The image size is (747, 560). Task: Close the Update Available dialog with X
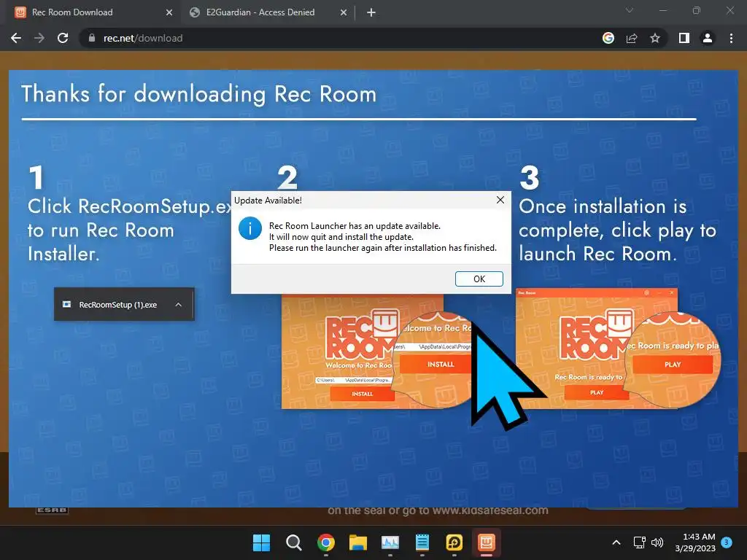coord(500,200)
